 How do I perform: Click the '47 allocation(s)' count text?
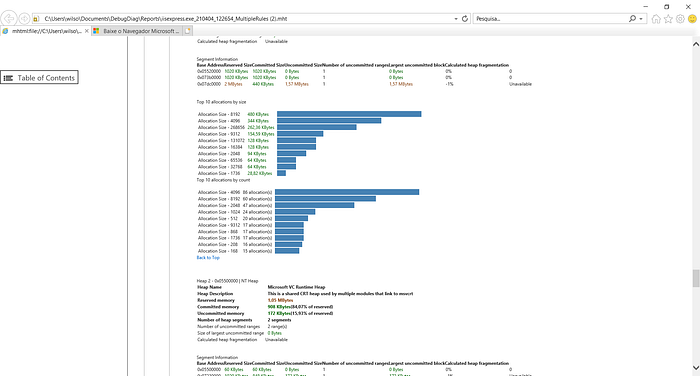click(258, 205)
